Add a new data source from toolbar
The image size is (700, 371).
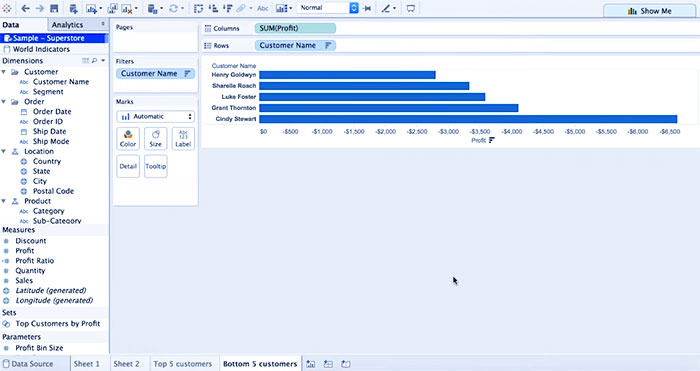tap(74, 8)
